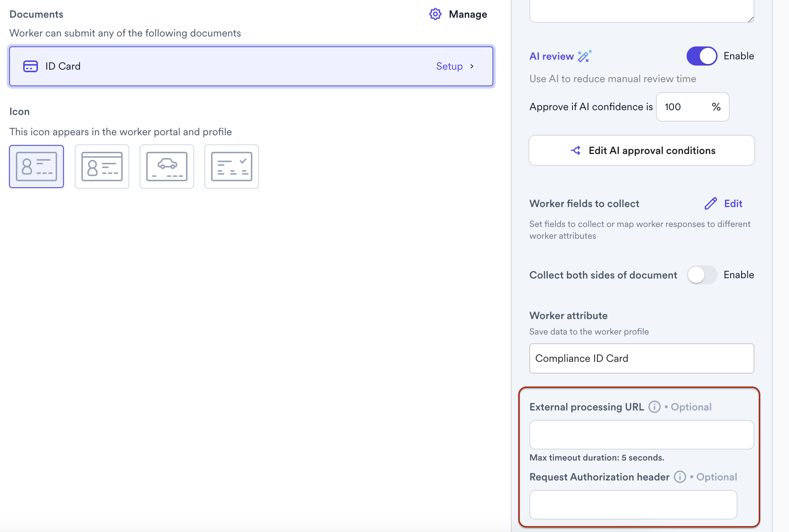Click the External processing URL info icon

(654, 407)
